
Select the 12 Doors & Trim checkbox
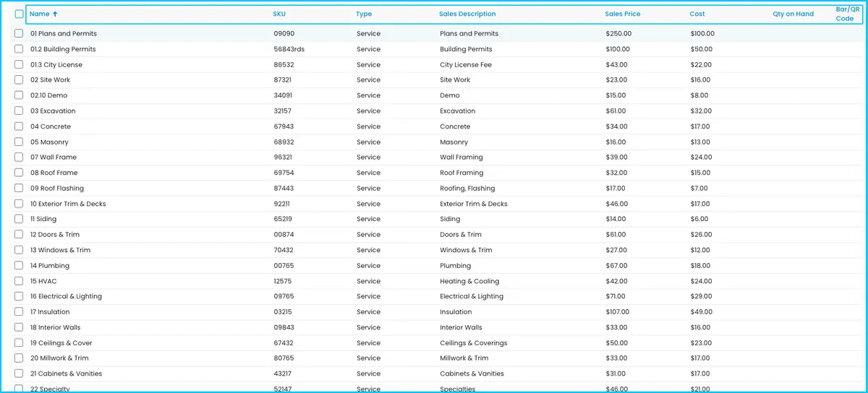click(x=19, y=234)
